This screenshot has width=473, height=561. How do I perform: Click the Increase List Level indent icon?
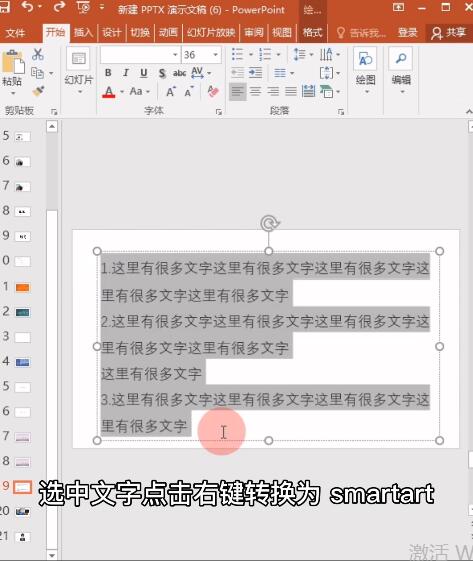[x=255, y=73]
